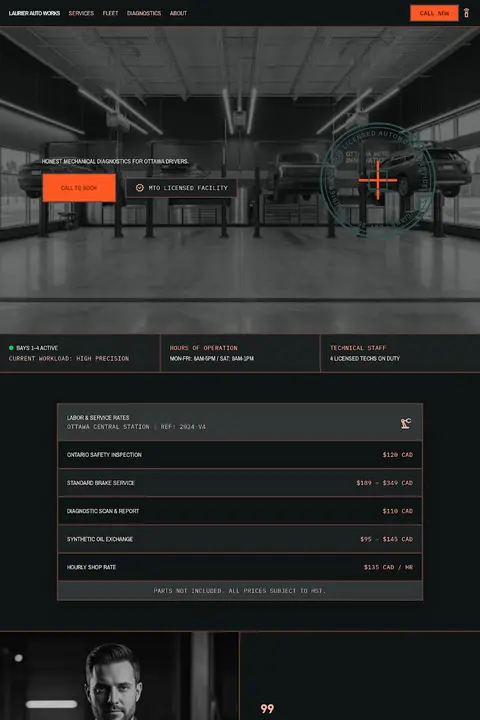Image resolution: width=480 pixels, height=720 pixels.
Task: Click the orange crosshair on the hero image
Action: tap(378, 180)
